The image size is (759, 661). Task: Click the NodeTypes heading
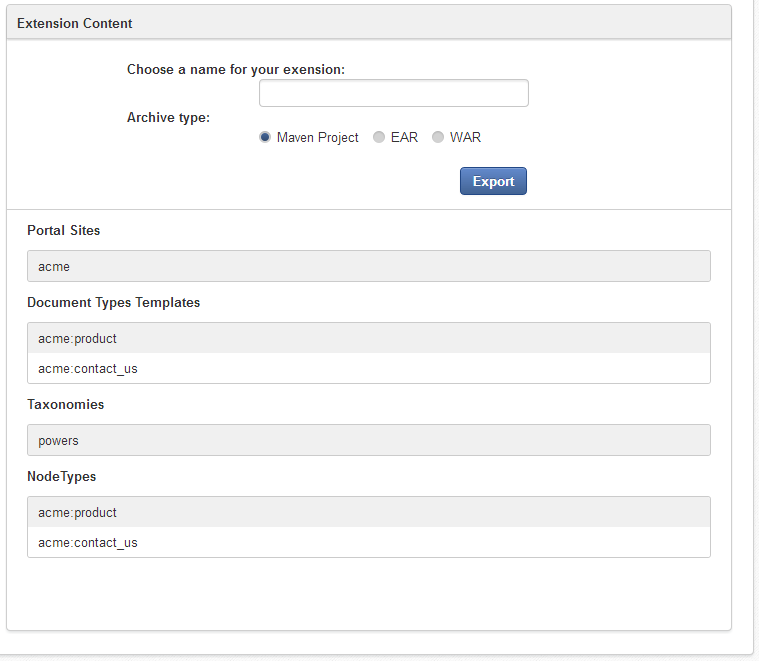(61, 477)
